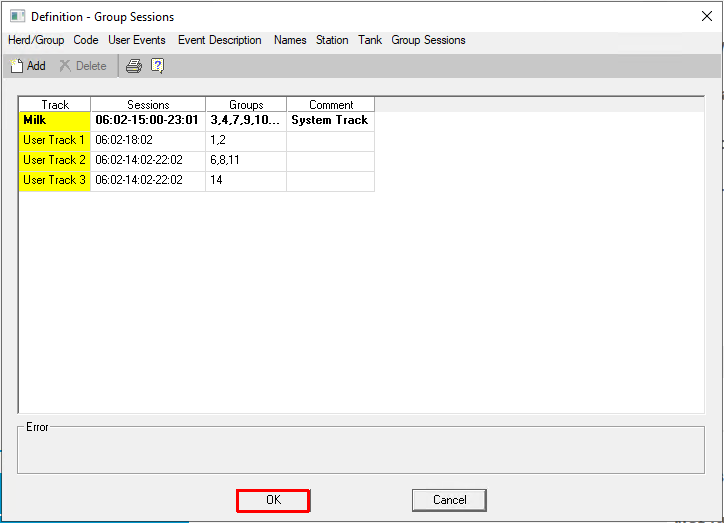Select the User Track 1 row
The width and height of the screenshot is (724, 523).
[55, 140]
